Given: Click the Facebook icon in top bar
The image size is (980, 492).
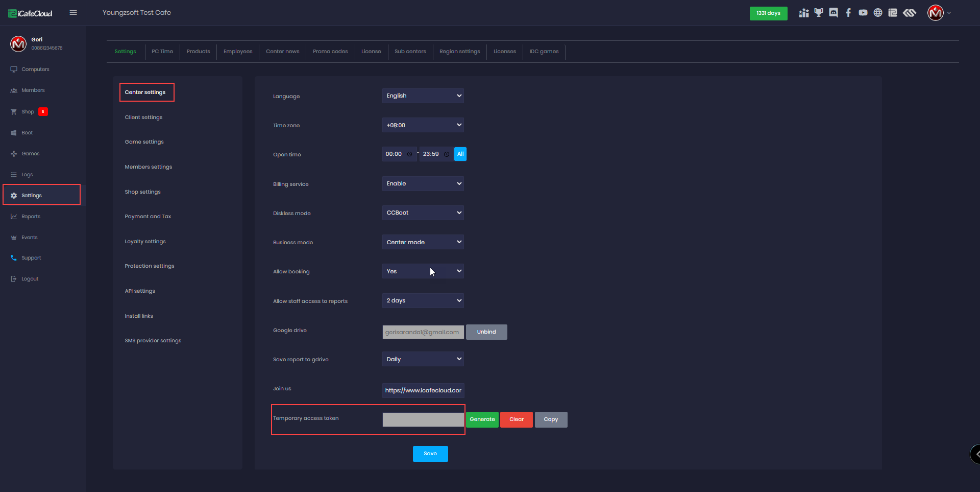Looking at the screenshot, I should click(848, 13).
